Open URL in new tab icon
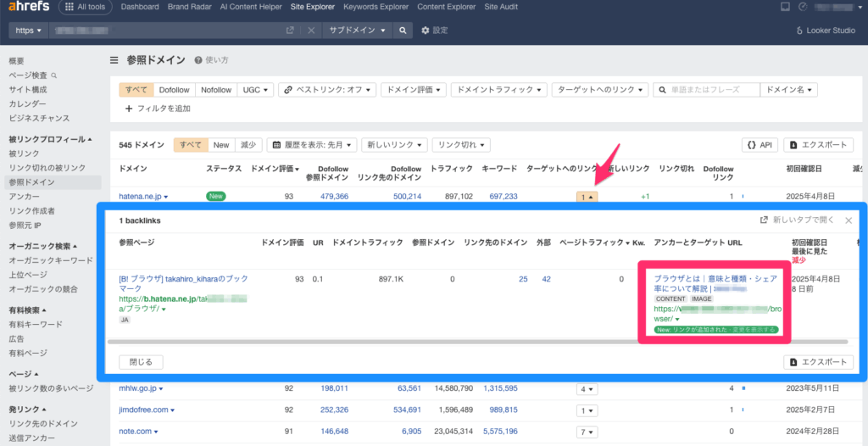Screen dimensions: 868x446 [290, 31]
